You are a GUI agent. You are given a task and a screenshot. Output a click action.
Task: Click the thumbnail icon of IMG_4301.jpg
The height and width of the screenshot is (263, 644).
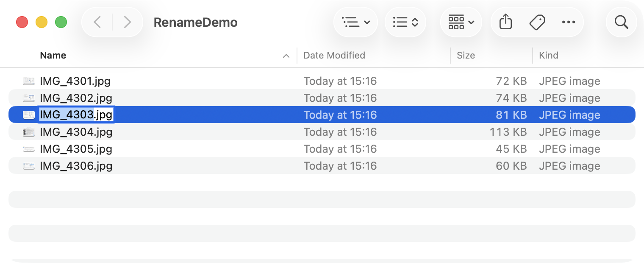click(29, 81)
